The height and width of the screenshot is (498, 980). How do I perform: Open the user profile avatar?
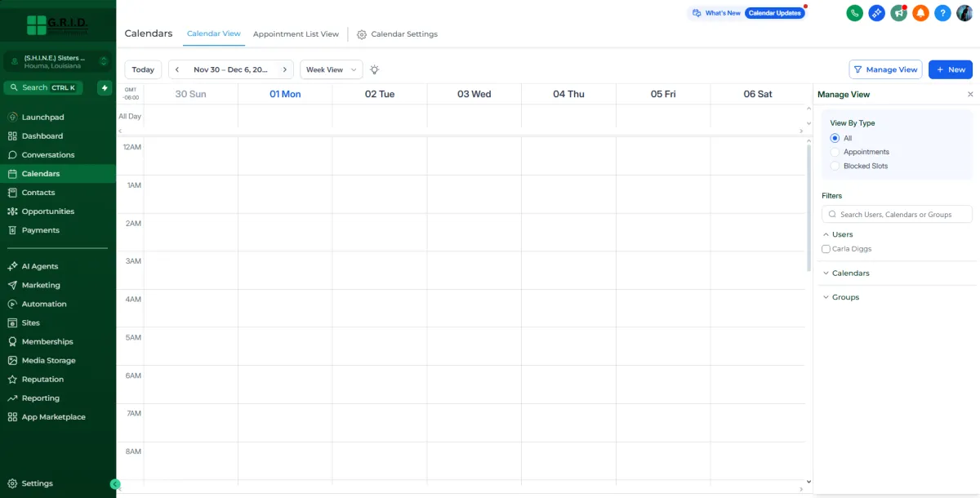tap(964, 13)
